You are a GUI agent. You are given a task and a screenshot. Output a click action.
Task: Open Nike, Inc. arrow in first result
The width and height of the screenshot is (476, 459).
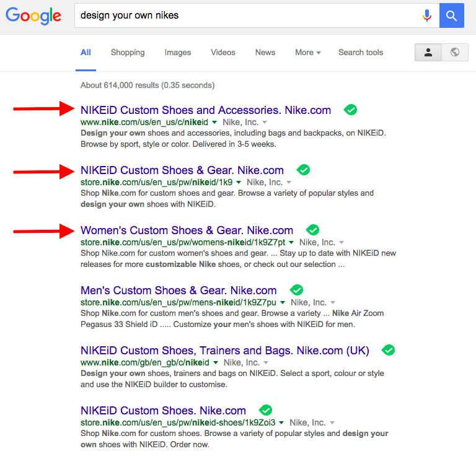[x=265, y=122]
